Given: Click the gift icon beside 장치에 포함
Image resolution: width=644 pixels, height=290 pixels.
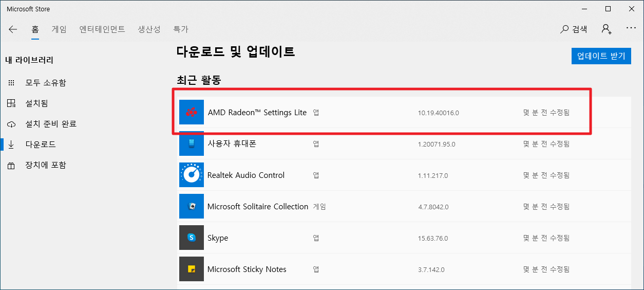Looking at the screenshot, I should coord(11,166).
